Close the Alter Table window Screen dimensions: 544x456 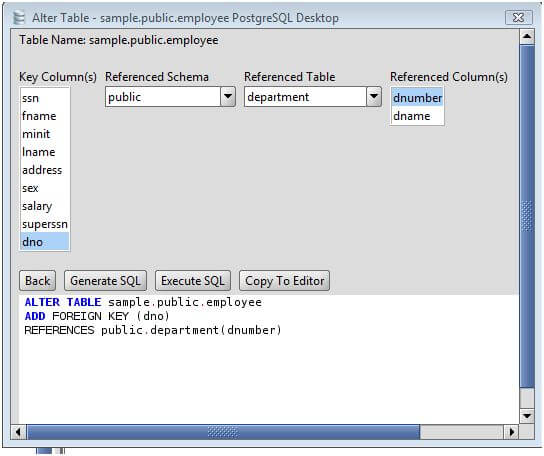click(518, 17)
